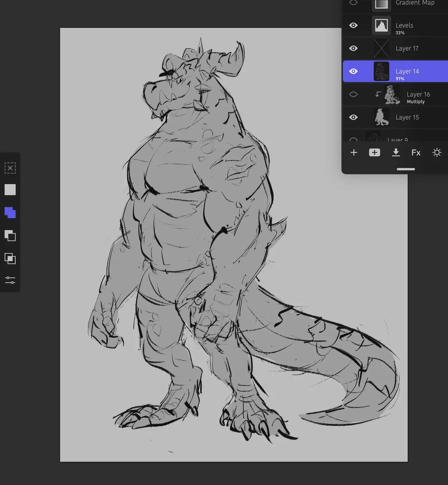The width and height of the screenshot is (448, 485).
Task: Select Layer 15 in layers panel
Action: click(407, 117)
